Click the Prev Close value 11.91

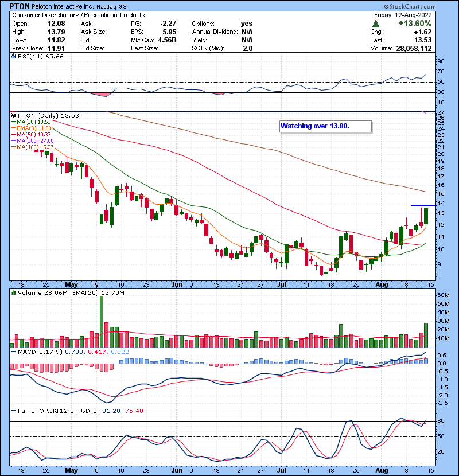(56, 48)
